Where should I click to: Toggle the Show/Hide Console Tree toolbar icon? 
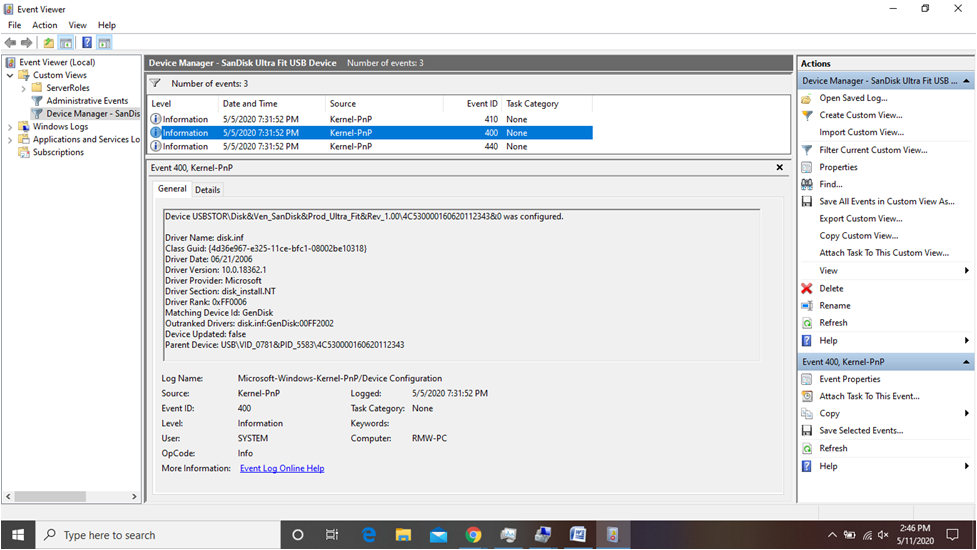tap(66, 43)
